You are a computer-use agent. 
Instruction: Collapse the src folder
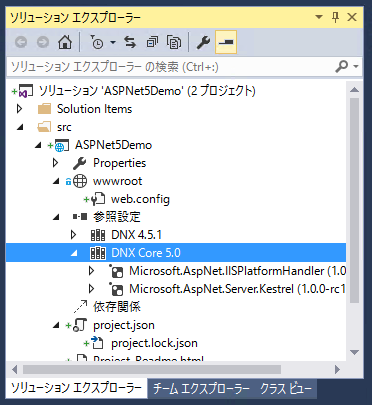(20, 127)
